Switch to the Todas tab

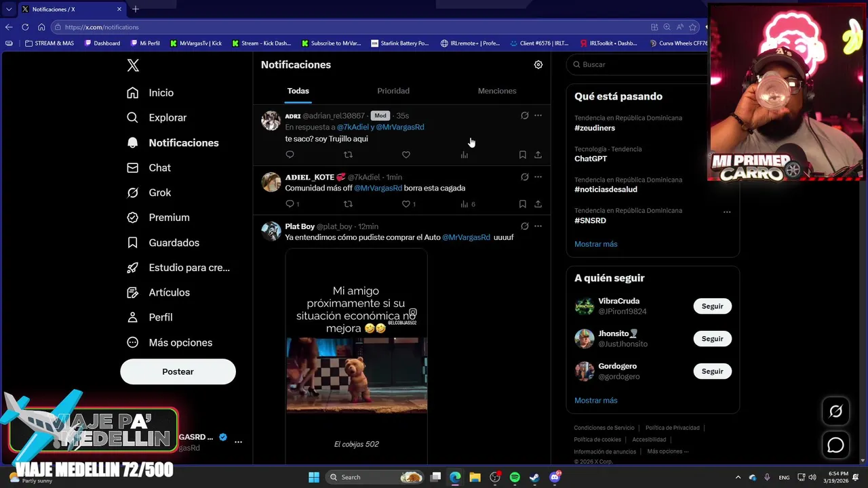pos(298,91)
